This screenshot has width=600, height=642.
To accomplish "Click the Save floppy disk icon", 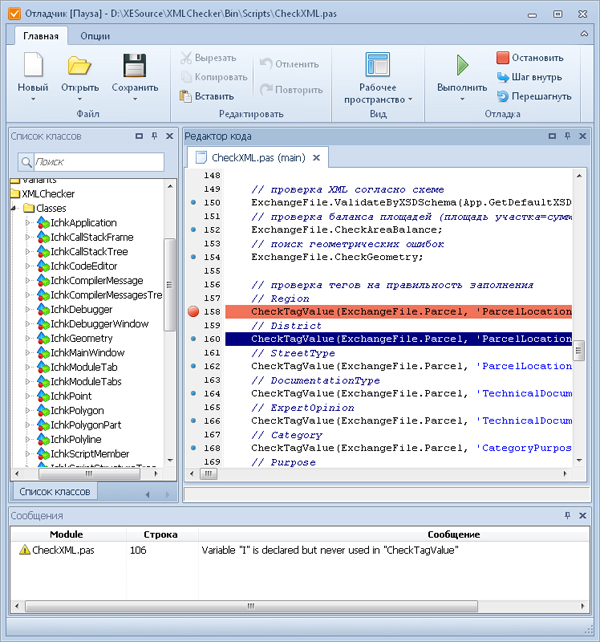I will 135,66.
